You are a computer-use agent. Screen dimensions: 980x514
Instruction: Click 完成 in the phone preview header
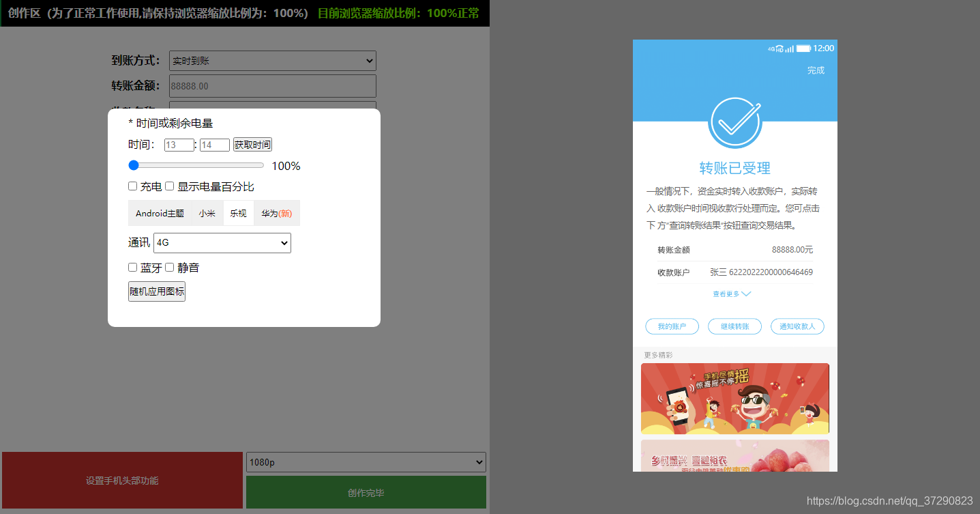pos(816,70)
